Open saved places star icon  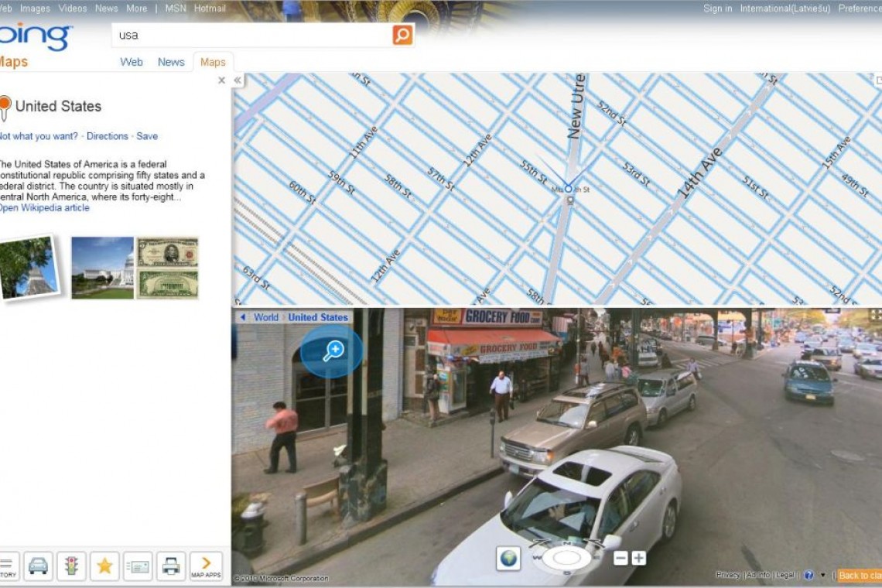point(104,566)
